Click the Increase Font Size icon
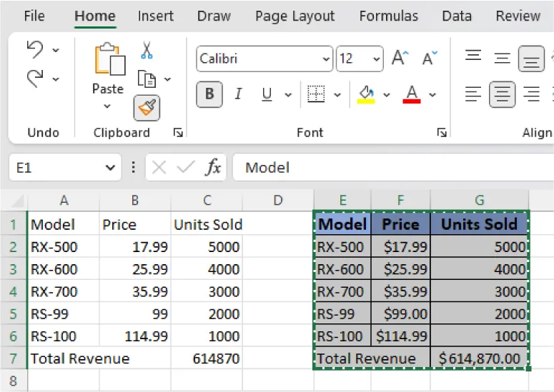 [x=400, y=59]
